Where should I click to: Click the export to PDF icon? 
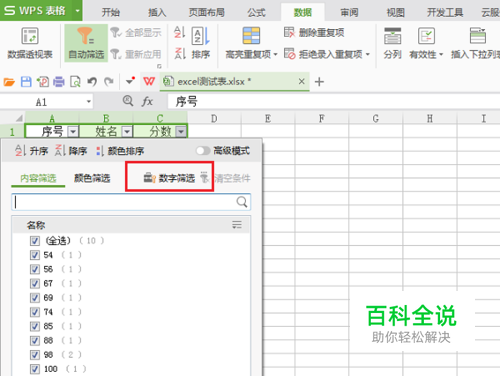tap(43, 82)
